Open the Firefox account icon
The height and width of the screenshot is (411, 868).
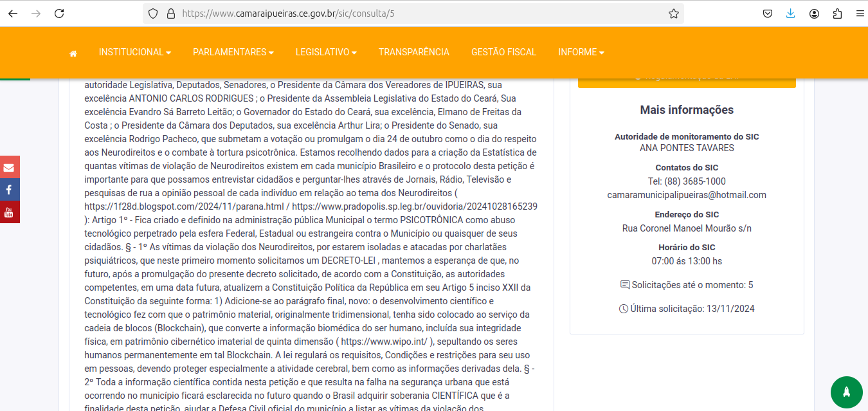(814, 14)
